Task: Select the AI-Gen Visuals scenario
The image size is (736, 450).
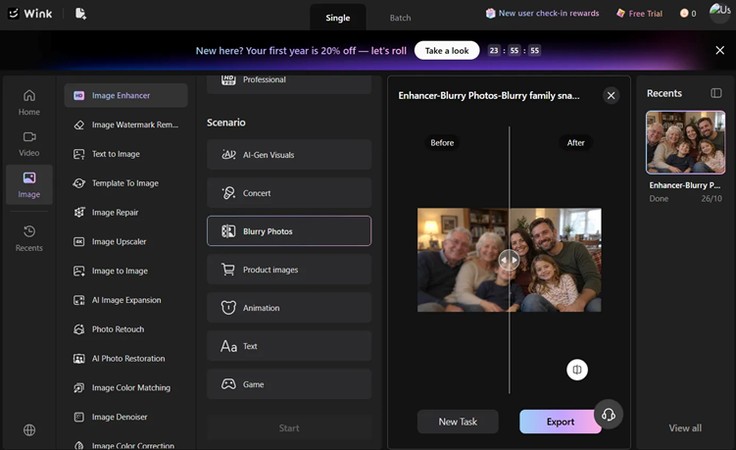Action: tap(289, 154)
